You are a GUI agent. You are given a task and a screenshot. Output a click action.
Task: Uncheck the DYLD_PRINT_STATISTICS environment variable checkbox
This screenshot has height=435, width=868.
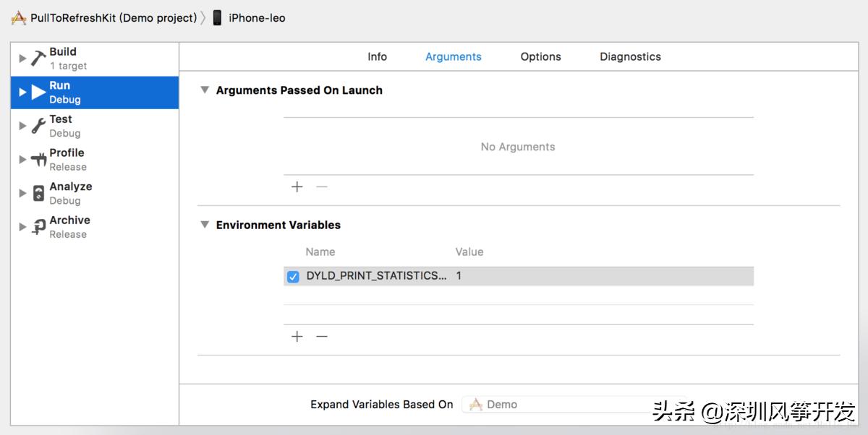[x=293, y=276]
